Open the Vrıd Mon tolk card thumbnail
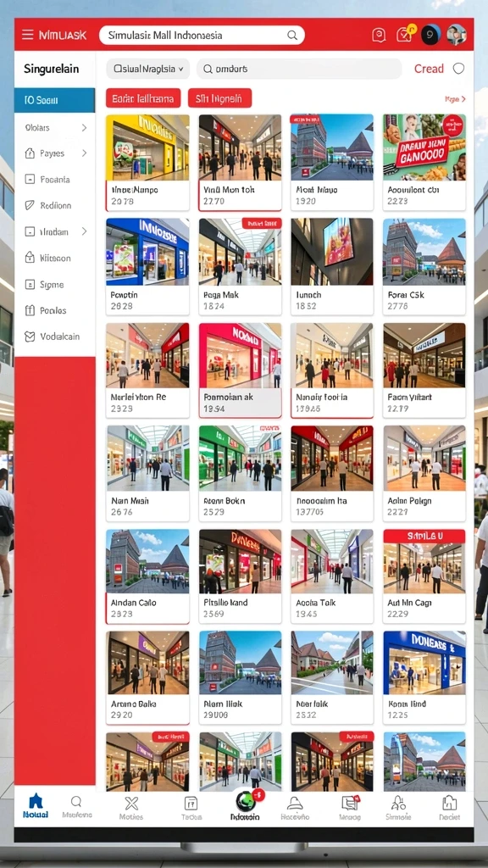 point(240,147)
